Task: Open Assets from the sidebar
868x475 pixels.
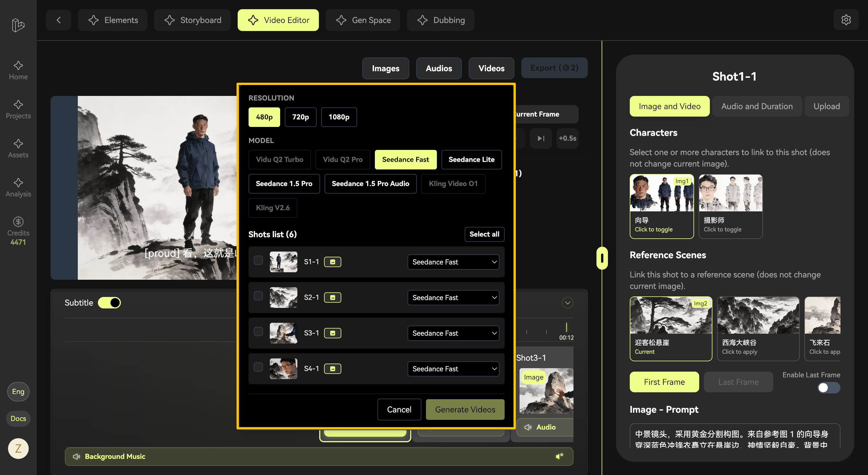Action: coord(18,149)
